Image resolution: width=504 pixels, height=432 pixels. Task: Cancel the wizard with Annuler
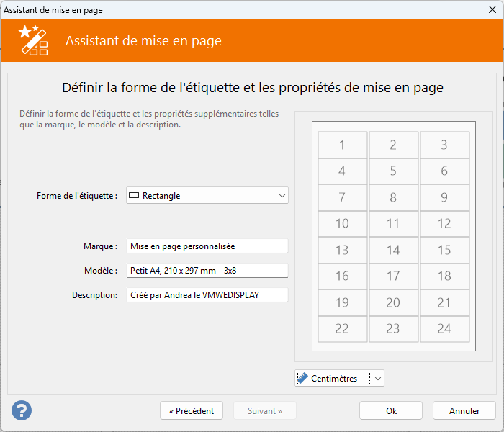(x=464, y=410)
